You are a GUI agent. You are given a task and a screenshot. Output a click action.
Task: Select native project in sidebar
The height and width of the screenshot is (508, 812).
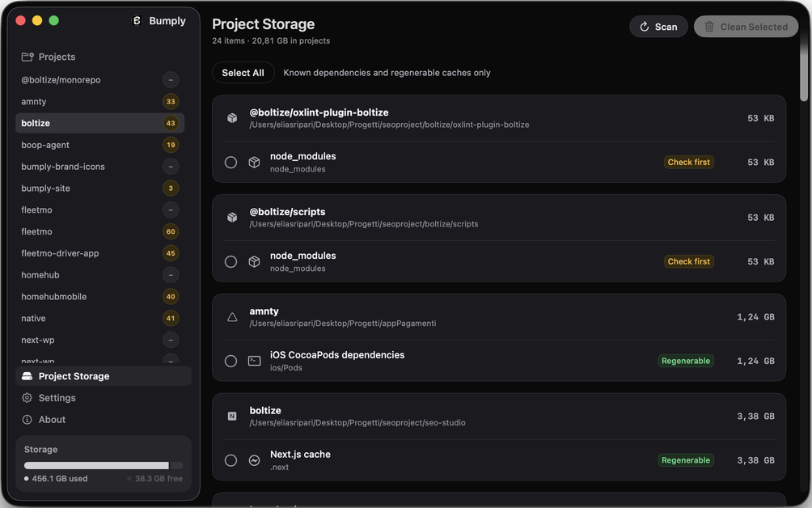click(x=100, y=319)
